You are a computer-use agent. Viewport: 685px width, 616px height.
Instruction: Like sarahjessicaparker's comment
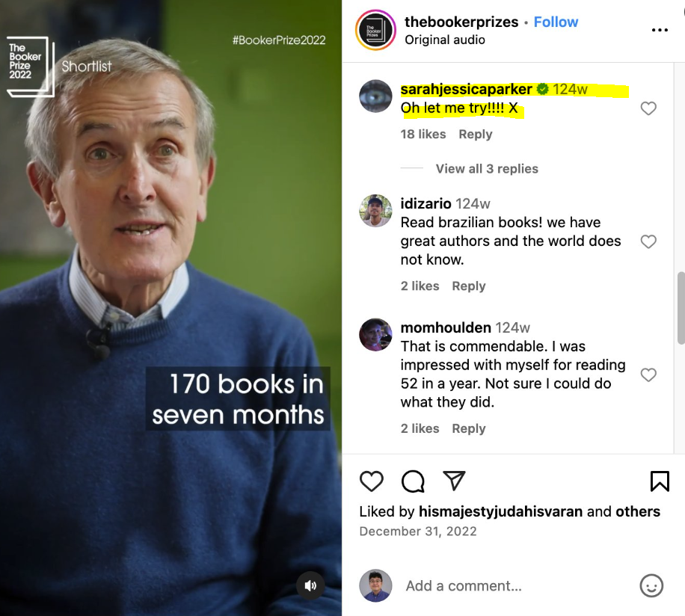(x=648, y=108)
